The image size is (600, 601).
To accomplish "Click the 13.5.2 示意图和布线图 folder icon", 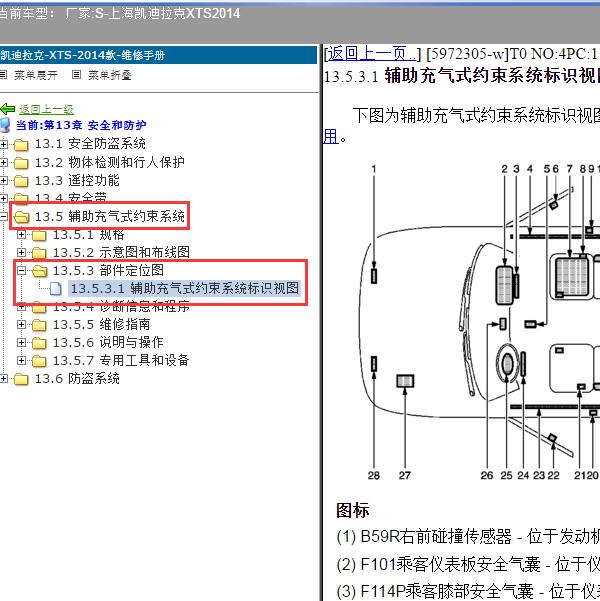I will [39, 253].
